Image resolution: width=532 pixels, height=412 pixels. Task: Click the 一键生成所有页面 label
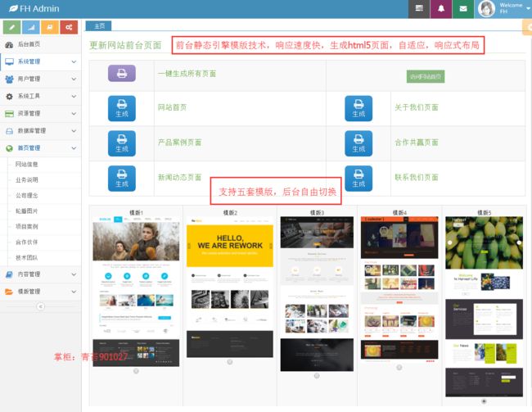(x=187, y=74)
